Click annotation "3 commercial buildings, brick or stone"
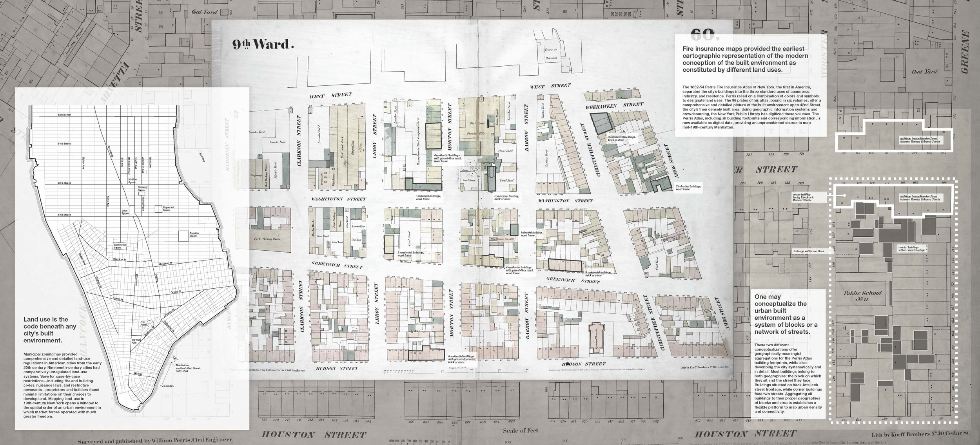This screenshot has width=980, height=445. coord(621,138)
